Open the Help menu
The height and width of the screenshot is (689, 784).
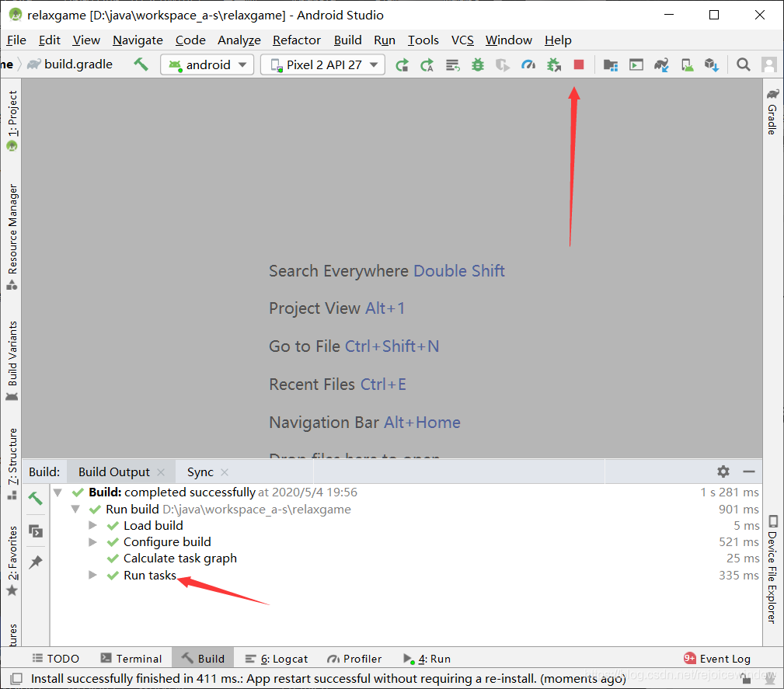point(558,40)
